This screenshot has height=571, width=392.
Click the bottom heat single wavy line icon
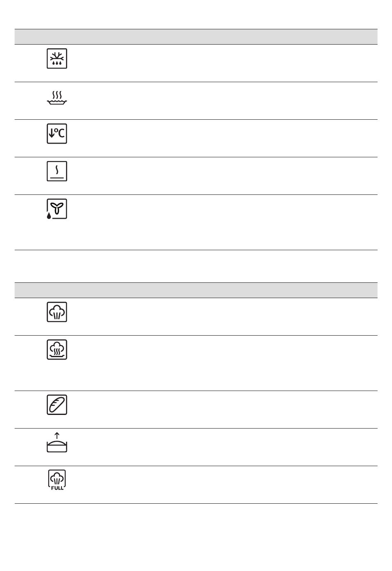pyautogui.click(x=57, y=171)
